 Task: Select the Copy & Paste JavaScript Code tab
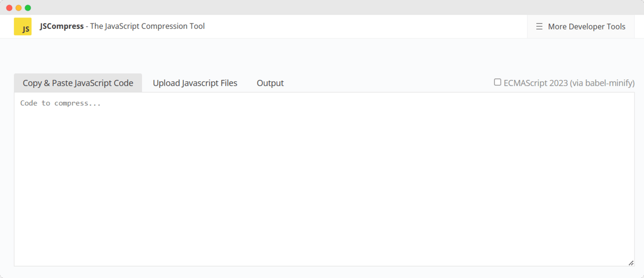coord(78,83)
